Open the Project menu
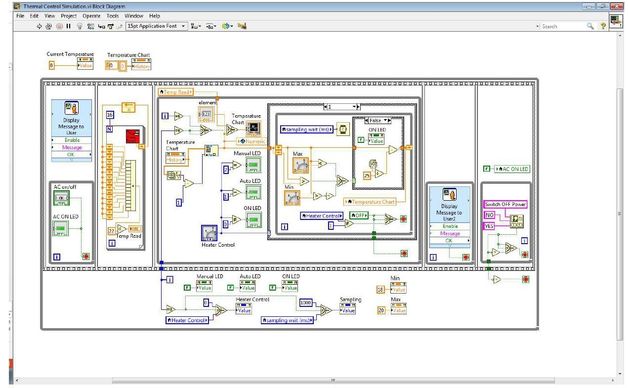The height and width of the screenshot is (388, 628). tap(68, 16)
